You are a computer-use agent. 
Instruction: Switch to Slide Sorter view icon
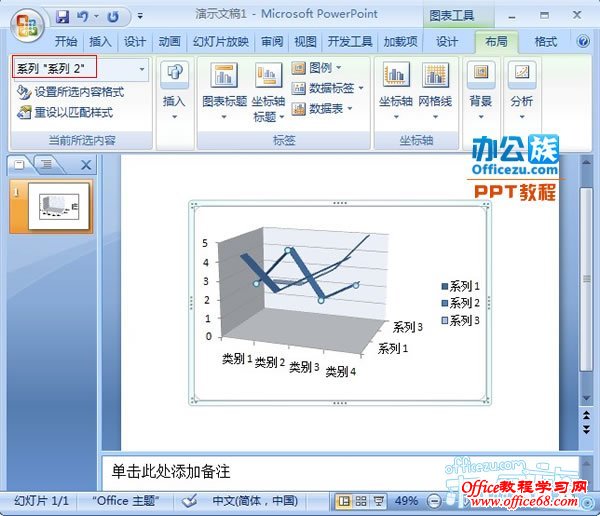coord(361,501)
